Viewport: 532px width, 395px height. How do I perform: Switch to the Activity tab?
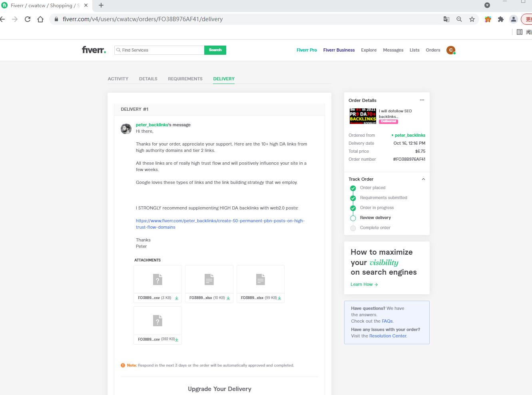click(x=118, y=79)
